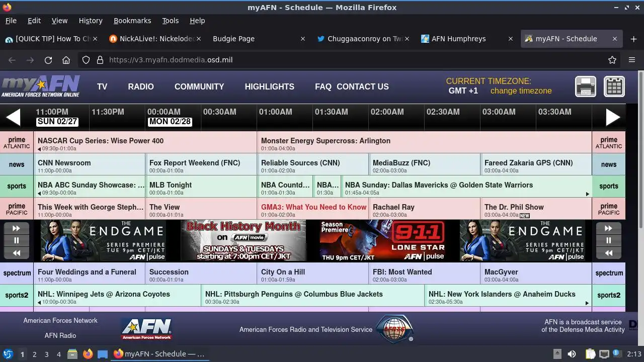Open the Bookmarks menu
This screenshot has width=644, height=362.
132,21
